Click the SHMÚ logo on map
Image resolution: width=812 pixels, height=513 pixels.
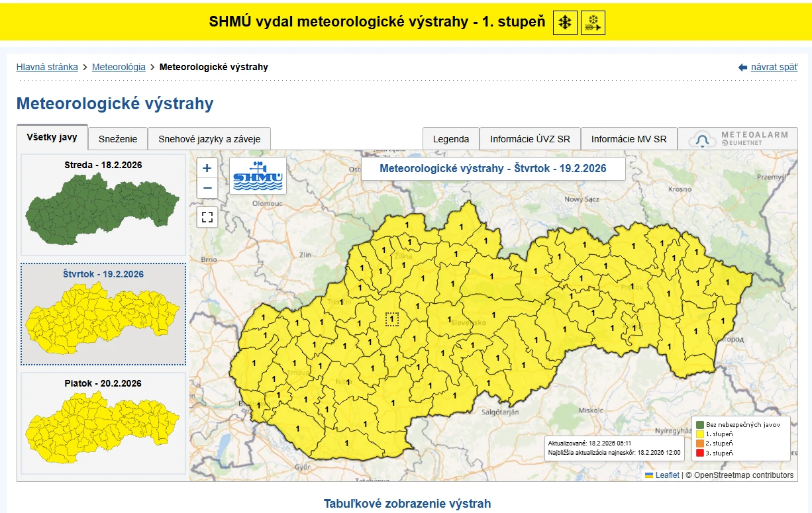tap(258, 175)
